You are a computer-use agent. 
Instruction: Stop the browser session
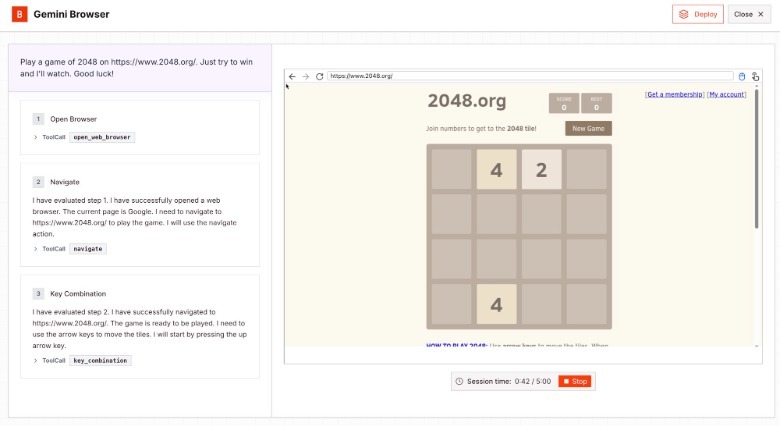[x=575, y=382]
